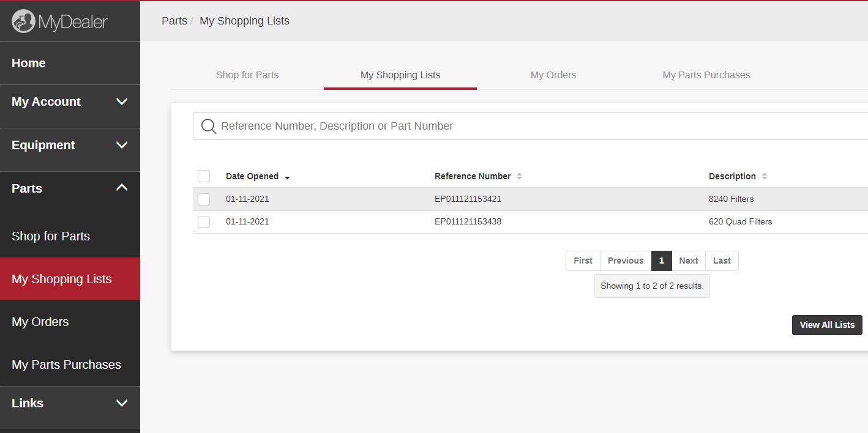Select the checkbox beside 620 Quad Filters
The width and height of the screenshot is (868, 433).
point(204,221)
